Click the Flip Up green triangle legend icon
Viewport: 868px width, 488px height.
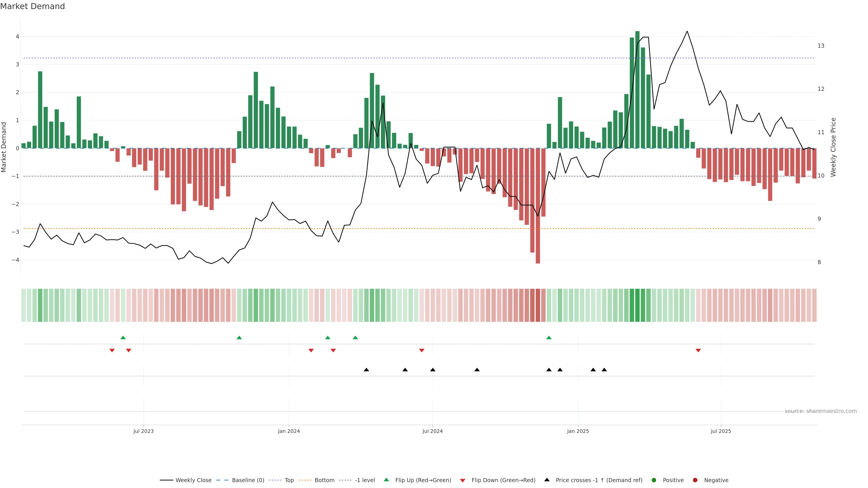point(386,480)
